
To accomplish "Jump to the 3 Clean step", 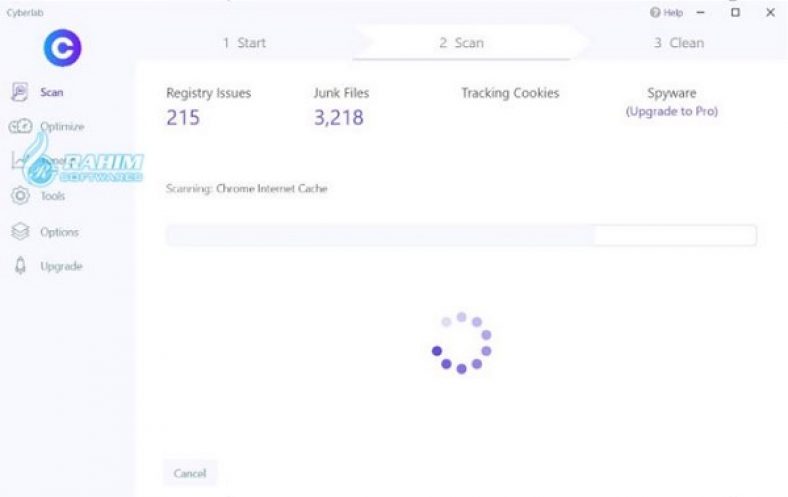I will pos(679,43).
